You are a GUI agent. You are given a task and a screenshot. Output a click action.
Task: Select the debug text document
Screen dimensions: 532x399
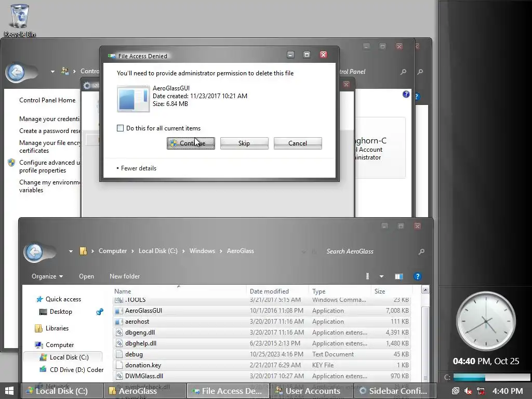tap(262, 354)
